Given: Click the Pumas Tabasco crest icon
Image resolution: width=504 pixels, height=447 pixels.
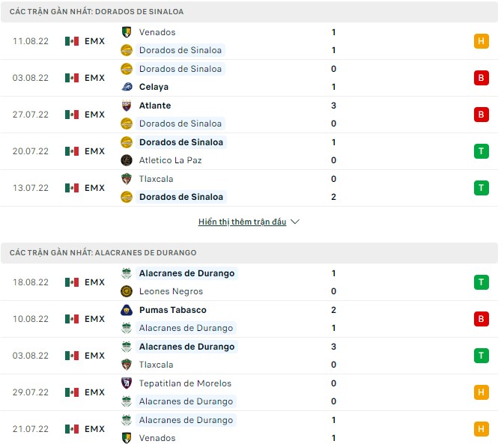Looking at the screenshot, I should [126, 310].
